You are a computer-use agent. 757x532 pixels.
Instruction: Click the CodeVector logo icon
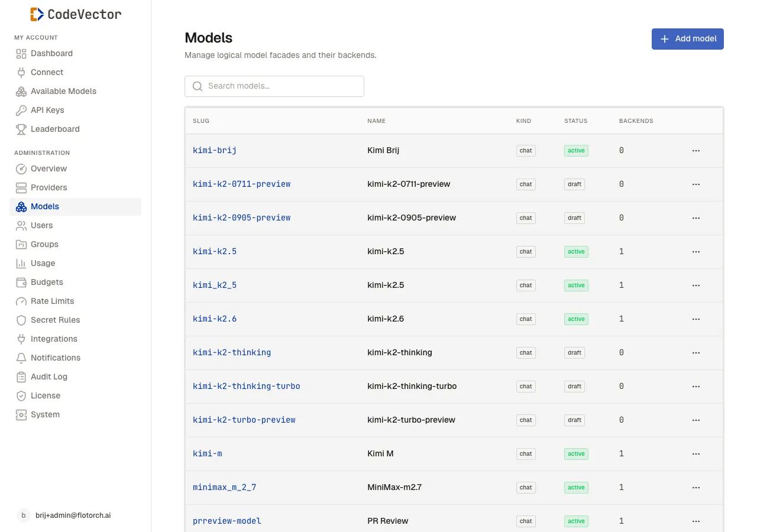pyautogui.click(x=37, y=14)
